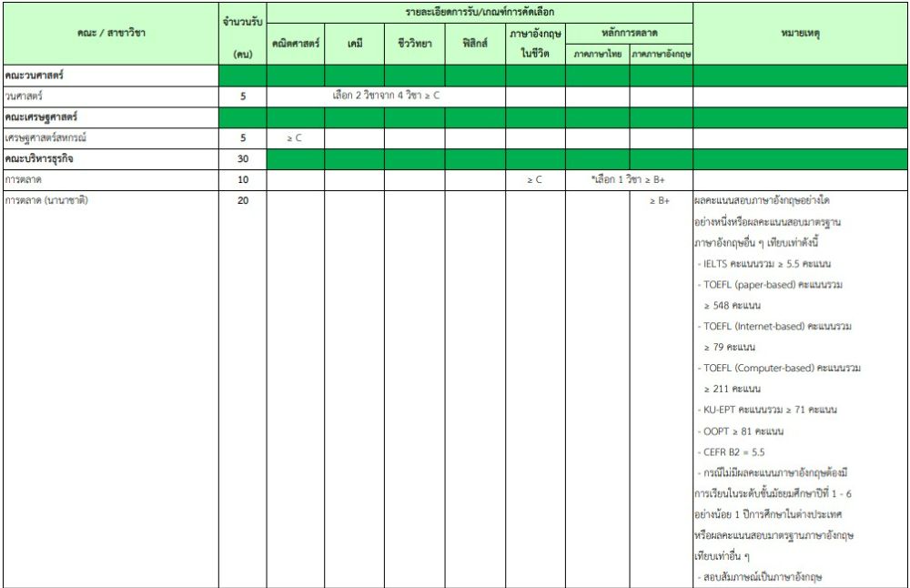910x588 pixels.
Task: Click the คณิตศาสตร์ column header
Action: (296, 43)
